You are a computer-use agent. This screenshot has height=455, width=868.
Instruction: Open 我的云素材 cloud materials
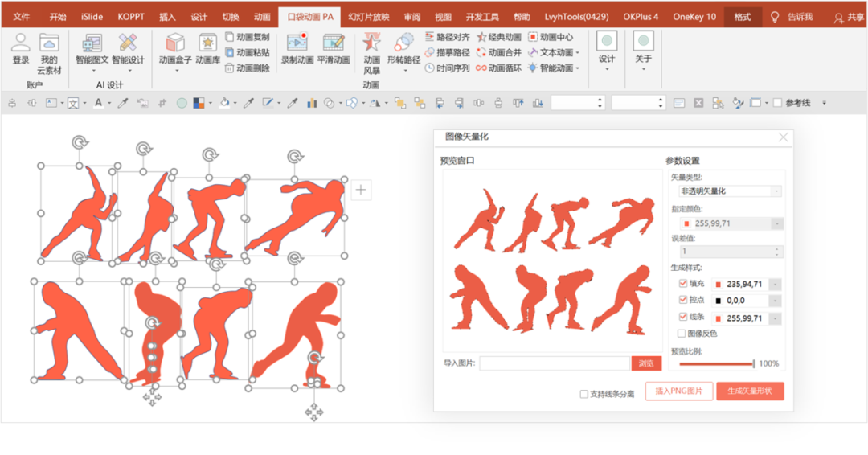click(x=49, y=54)
